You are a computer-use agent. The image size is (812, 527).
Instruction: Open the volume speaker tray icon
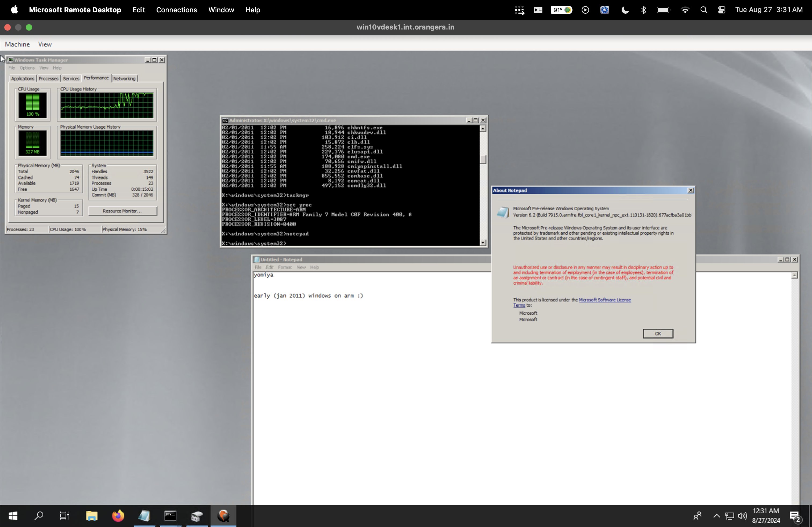[x=742, y=516]
